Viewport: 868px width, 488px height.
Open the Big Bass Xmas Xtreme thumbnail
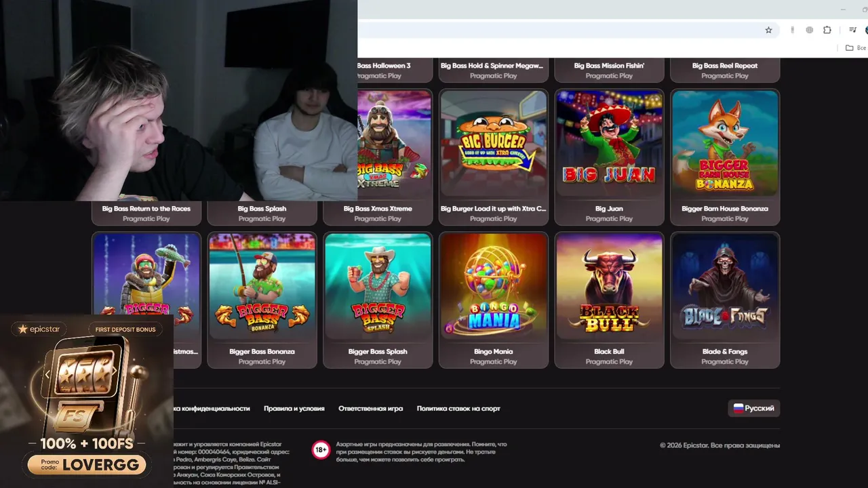[395, 144]
